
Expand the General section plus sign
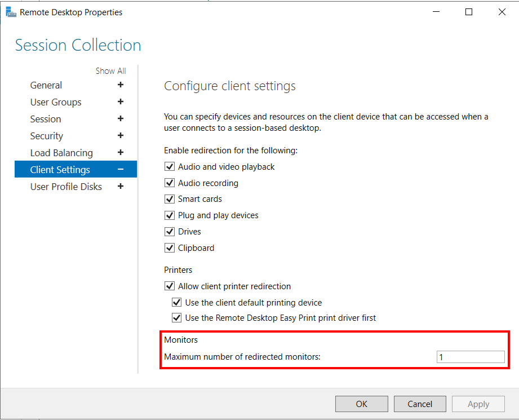click(121, 85)
